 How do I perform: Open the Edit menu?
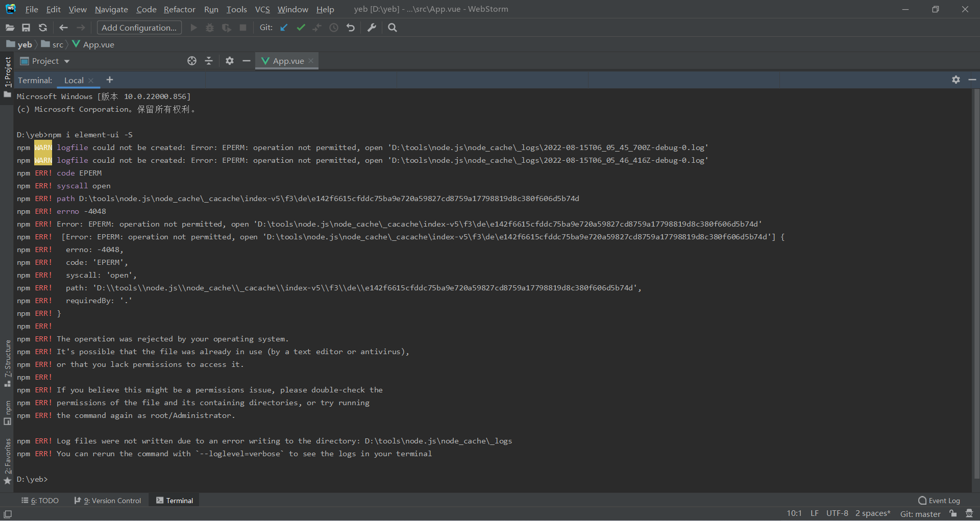(x=53, y=9)
